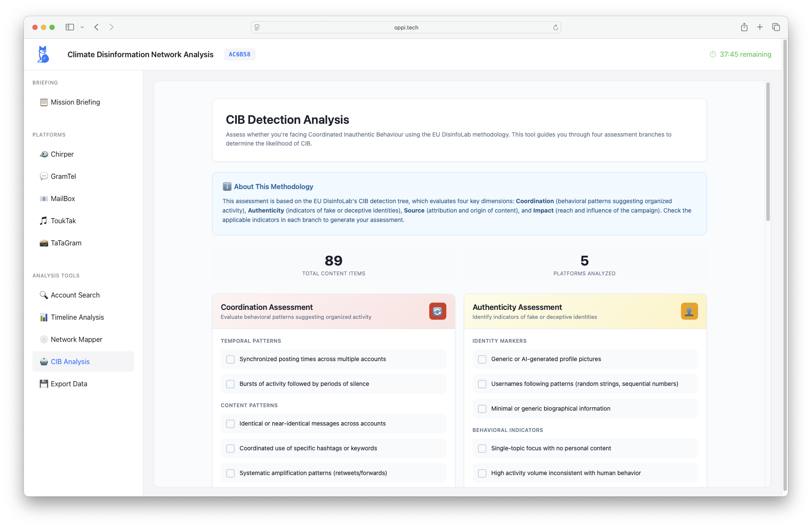The width and height of the screenshot is (812, 528).
Task: Click the Authenticity Assessment person icon
Action: [x=689, y=311]
